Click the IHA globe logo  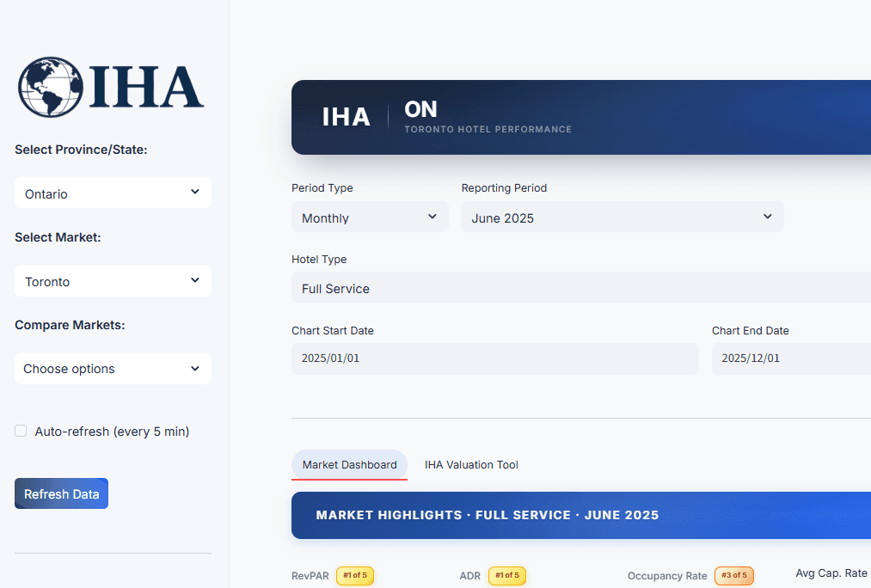110,87
